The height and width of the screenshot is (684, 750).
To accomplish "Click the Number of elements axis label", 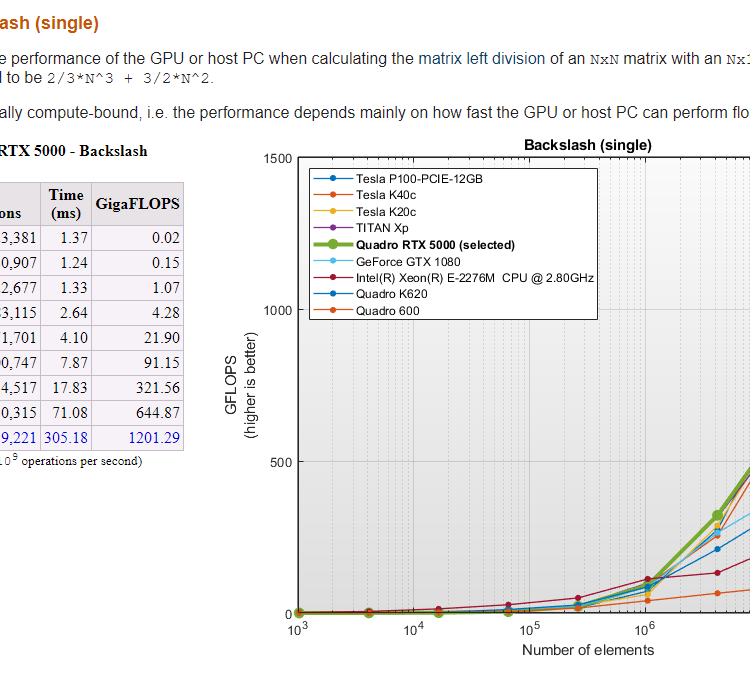I will point(587,650).
